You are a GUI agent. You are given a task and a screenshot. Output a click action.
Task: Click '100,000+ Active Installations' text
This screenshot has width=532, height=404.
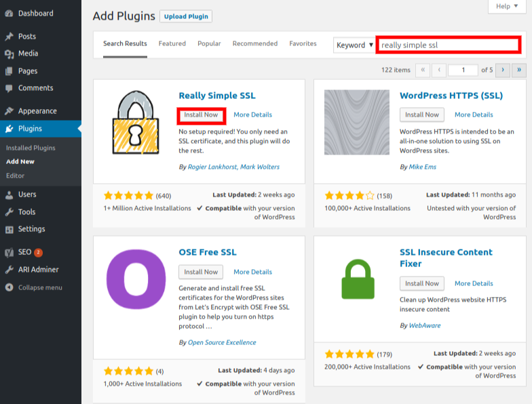tap(368, 208)
